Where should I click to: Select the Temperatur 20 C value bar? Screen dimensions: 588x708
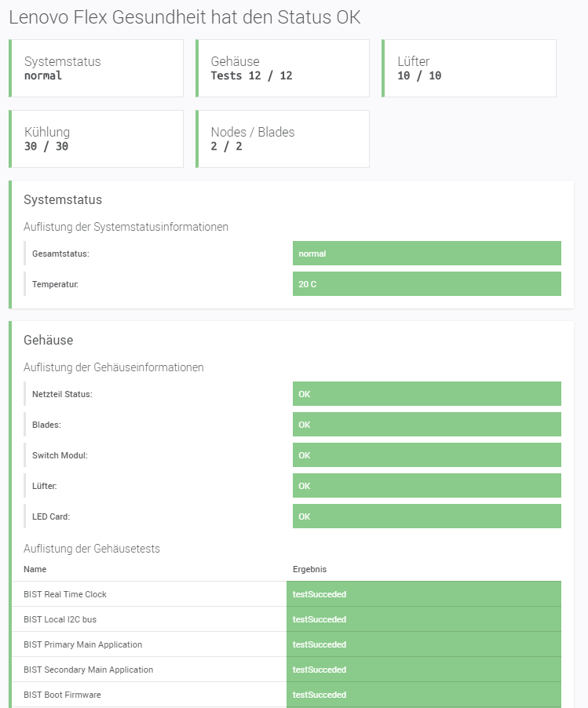click(426, 284)
